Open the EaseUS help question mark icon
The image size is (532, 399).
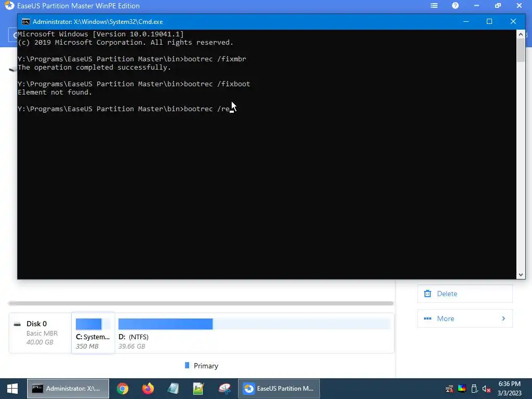455,5
